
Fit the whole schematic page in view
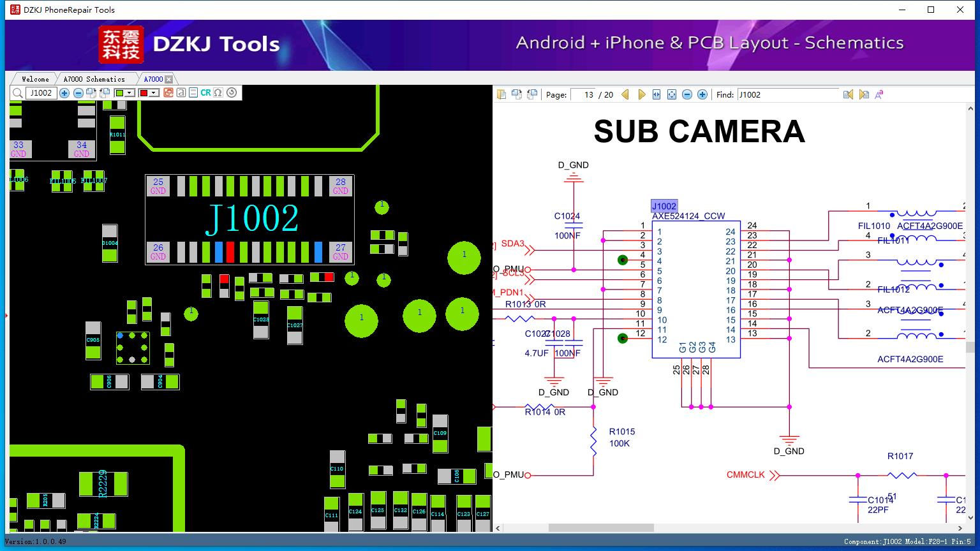(672, 94)
